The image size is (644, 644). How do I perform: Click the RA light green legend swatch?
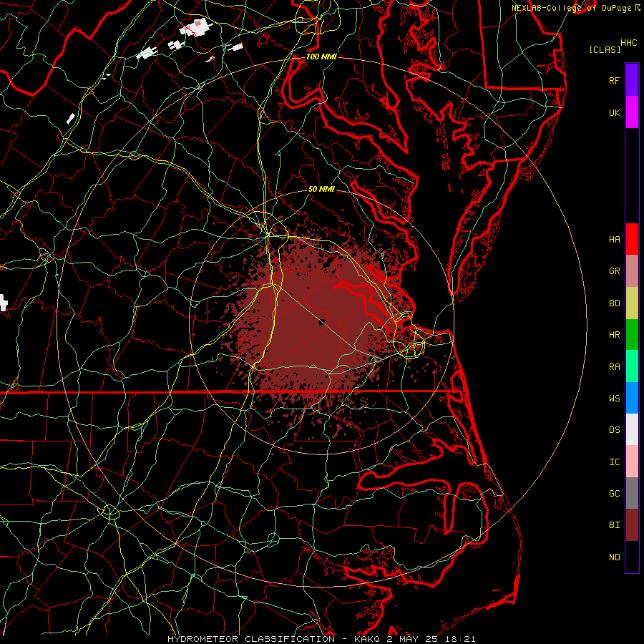[x=632, y=366]
